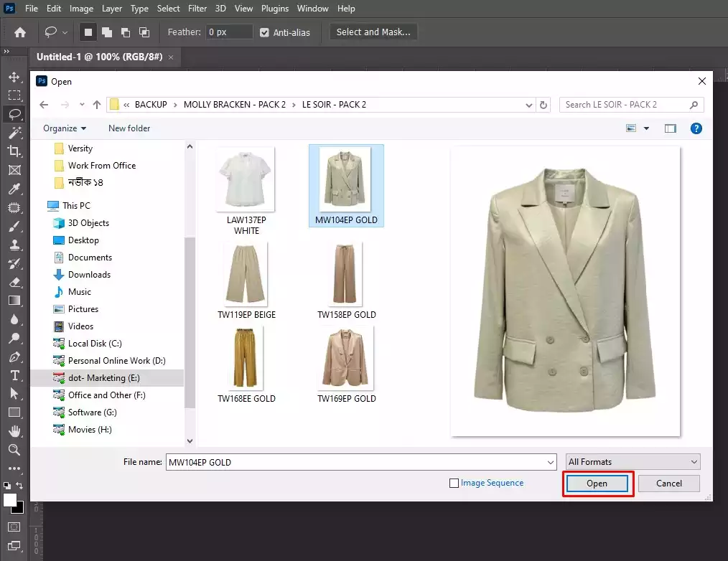Viewport: 728px width, 561px height.
Task: Switch to the Untitled-1 document tab
Action: click(x=100, y=57)
